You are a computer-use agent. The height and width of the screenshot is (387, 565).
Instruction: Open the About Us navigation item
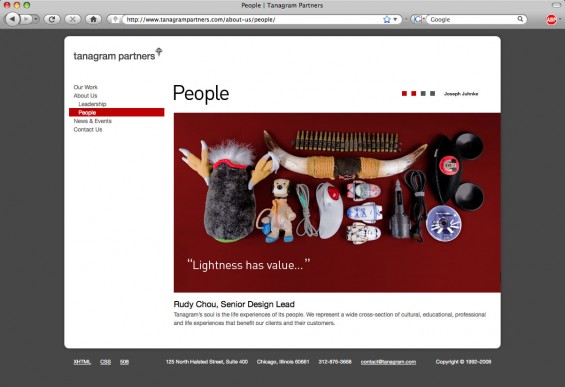coord(85,95)
